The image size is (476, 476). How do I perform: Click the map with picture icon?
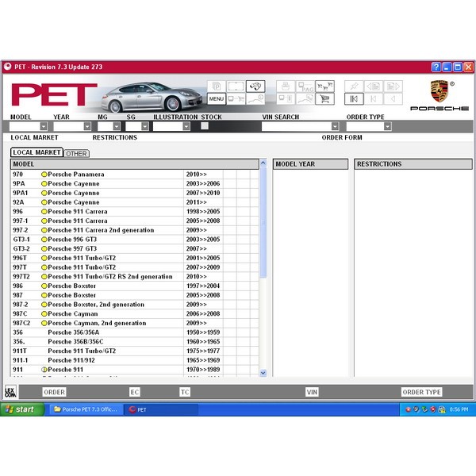(x=305, y=98)
